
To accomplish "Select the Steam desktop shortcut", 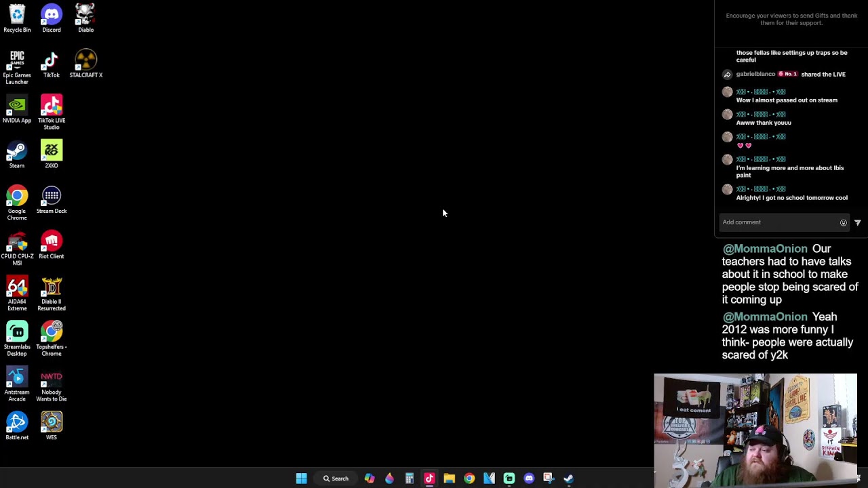I will point(17,155).
